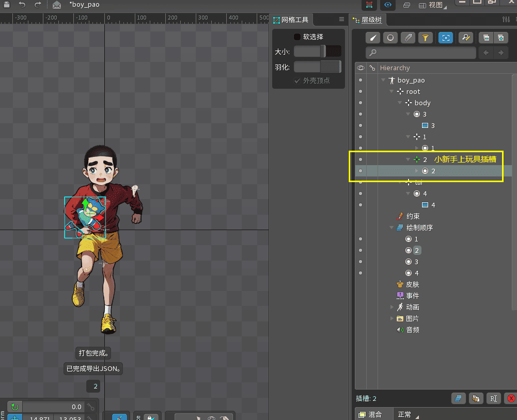Click the red delete icon for slot

(x=511, y=398)
